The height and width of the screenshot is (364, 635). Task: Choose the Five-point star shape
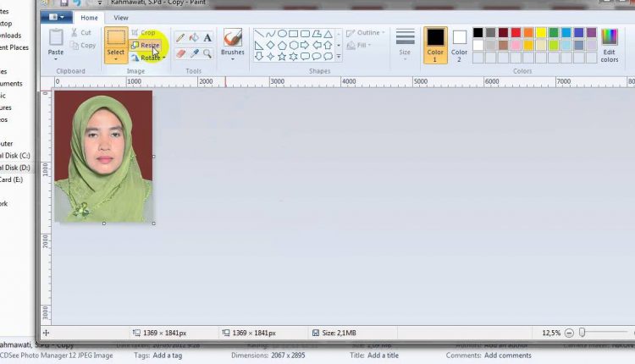[x=282, y=56]
